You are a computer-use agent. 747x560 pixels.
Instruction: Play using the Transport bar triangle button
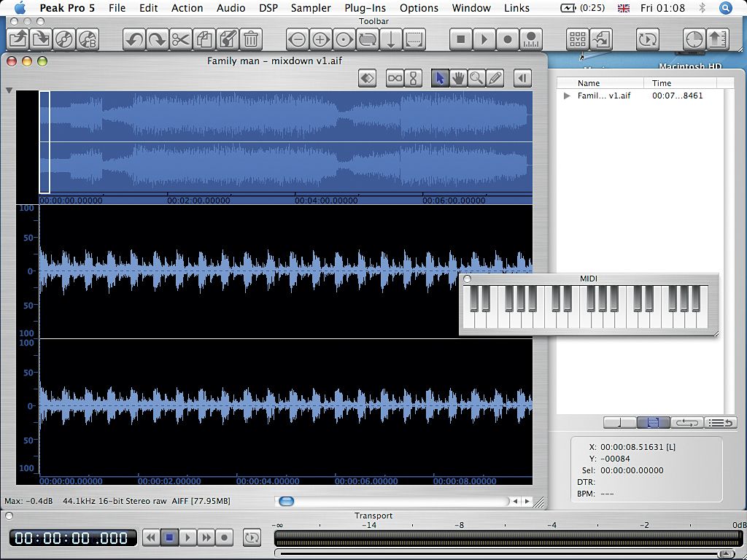(x=187, y=537)
